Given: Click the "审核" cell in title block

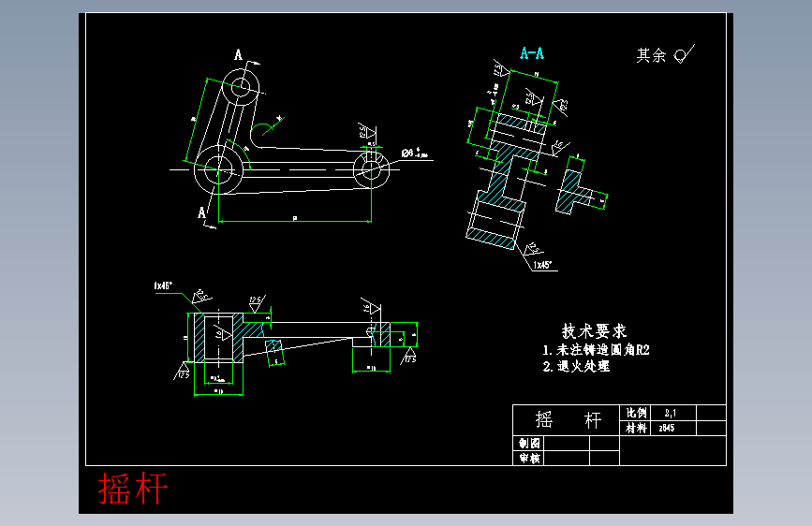Looking at the screenshot, I should pyautogui.click(x=529, y=459).
